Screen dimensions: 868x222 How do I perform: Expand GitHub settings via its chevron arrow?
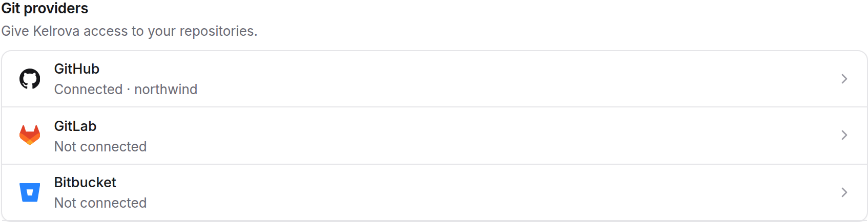pyautogui.click(x=844, y=79)
